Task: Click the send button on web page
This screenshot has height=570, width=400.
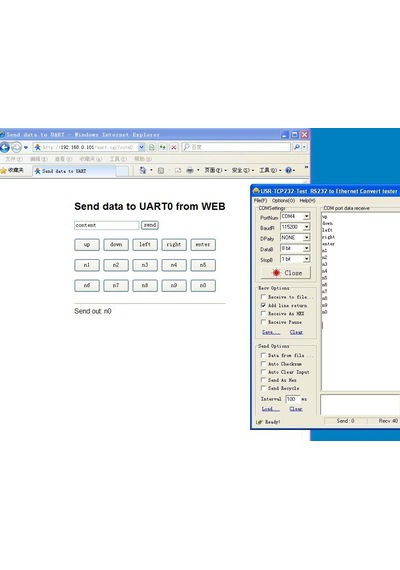Action: [x=150, y=225]
